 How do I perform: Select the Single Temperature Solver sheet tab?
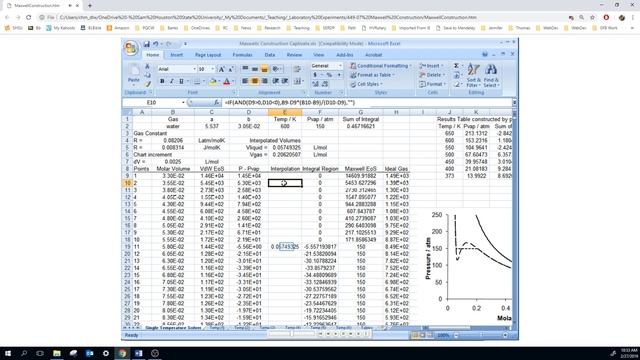point(173,328)
